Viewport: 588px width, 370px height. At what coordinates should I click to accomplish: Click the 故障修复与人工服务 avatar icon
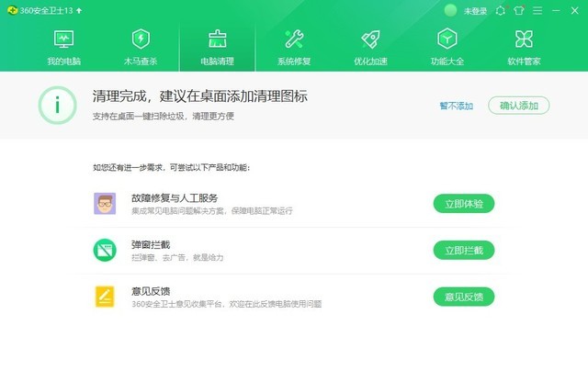pyautogui.click(x=105, y=203)
